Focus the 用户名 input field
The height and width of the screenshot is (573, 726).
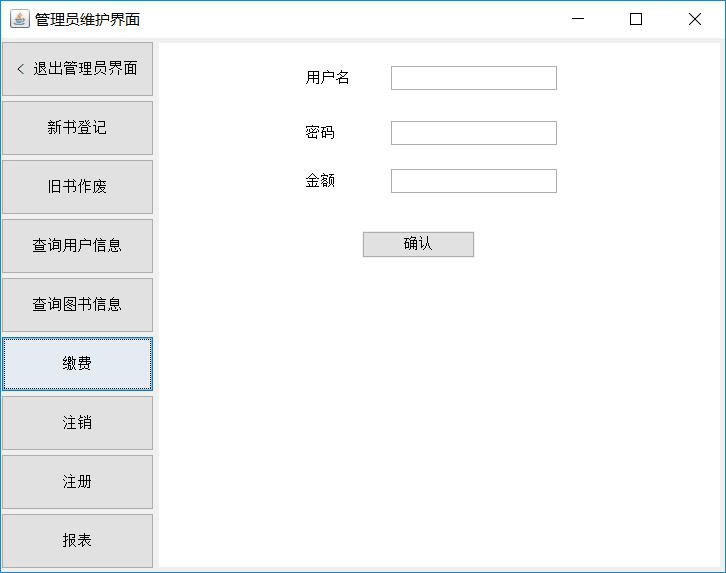474,78
